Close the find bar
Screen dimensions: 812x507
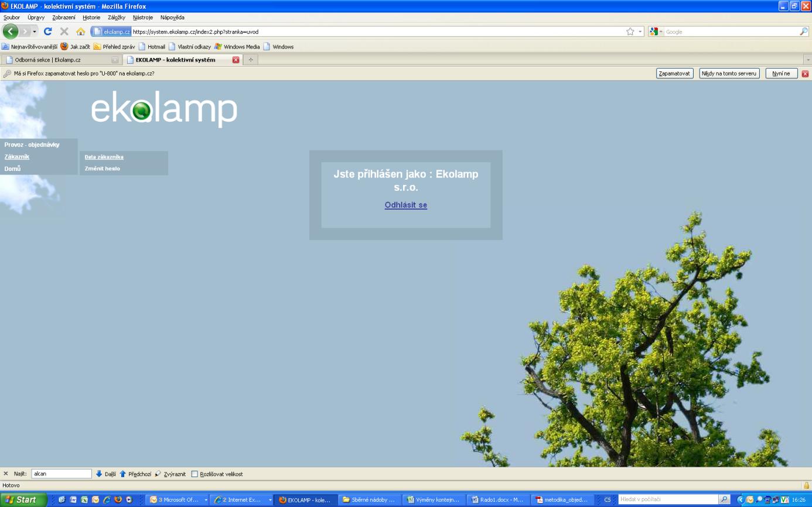pos(6,474)
